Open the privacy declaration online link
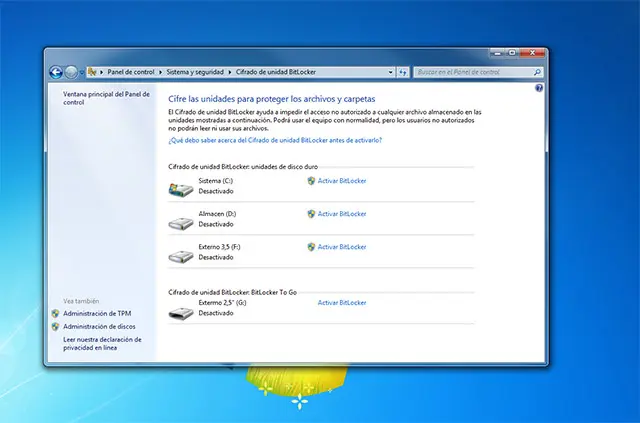This screenshot has width=640, height=423. coord(96,343)
